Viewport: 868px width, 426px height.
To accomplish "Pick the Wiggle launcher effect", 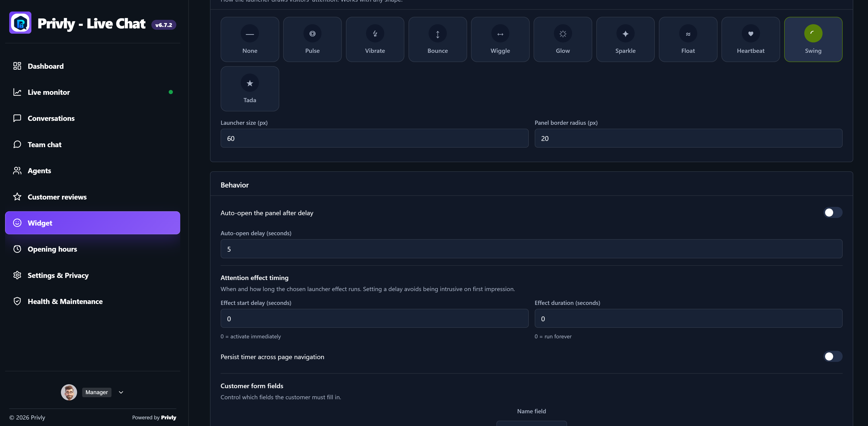I will coord(500,39).
